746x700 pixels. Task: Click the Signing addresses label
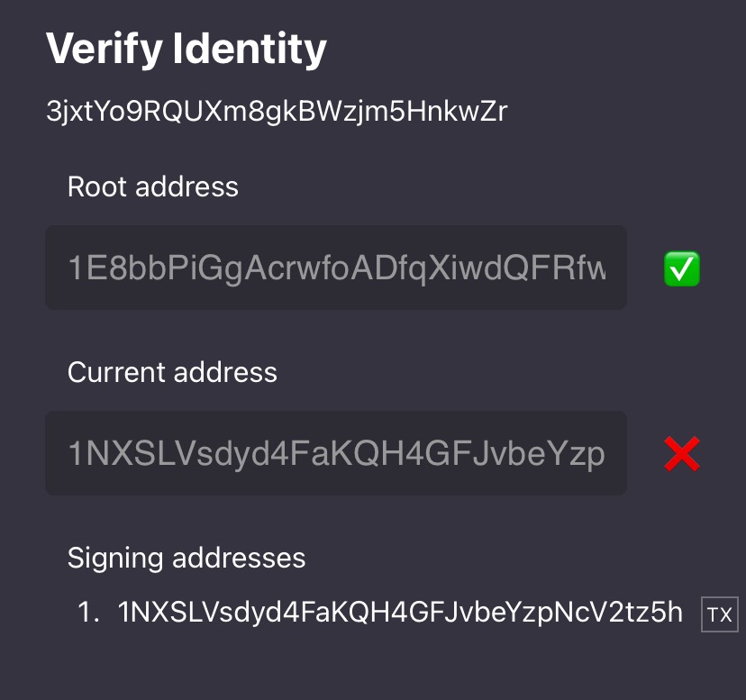(186, 558)
